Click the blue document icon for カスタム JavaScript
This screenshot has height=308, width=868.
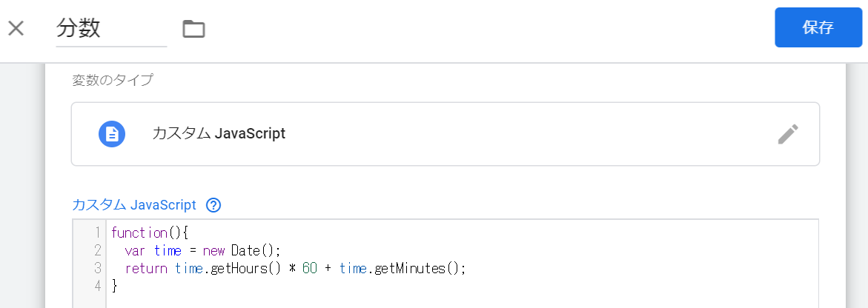click(x=112, y=134)
